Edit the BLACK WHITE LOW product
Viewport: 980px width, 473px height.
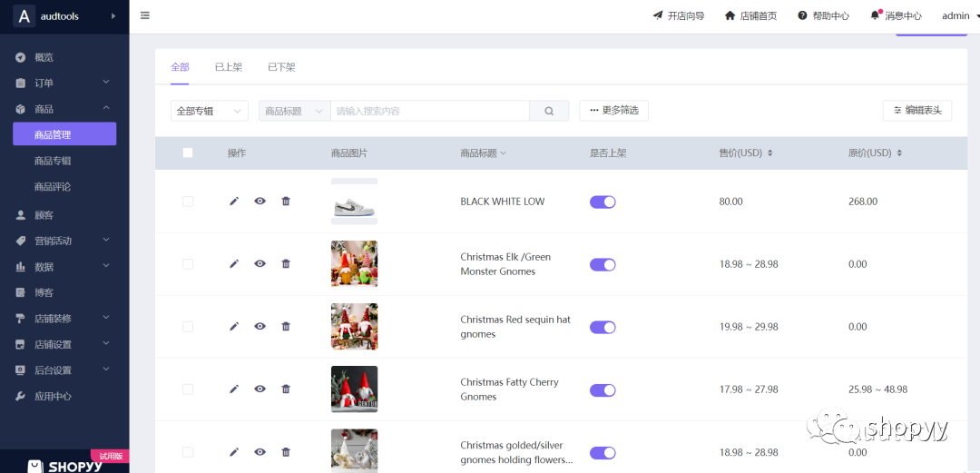[x=234, y=201]
